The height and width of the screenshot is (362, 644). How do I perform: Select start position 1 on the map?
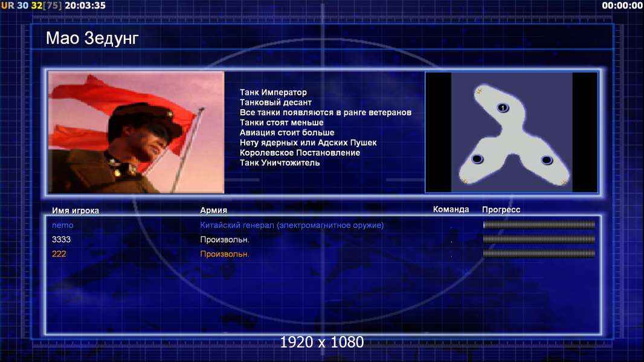click(x=503, y=108)
